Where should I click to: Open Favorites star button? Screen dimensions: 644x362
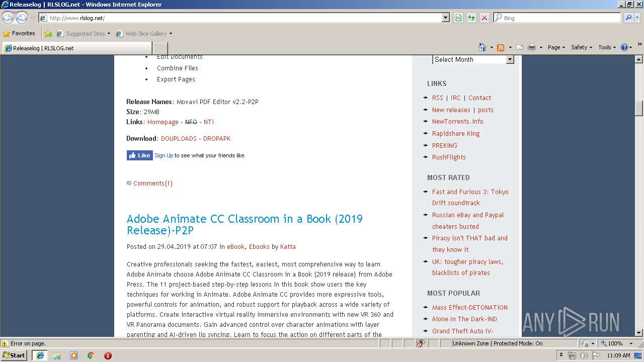(x=19, y=33)
